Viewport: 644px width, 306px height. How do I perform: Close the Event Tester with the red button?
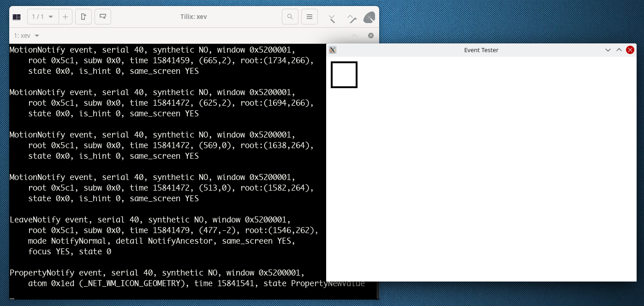point(630,50)
